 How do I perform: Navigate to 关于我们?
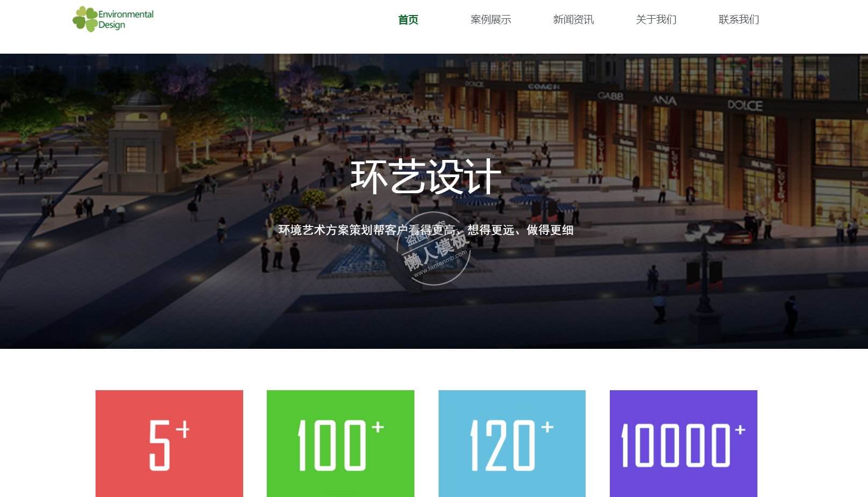coord(656,20)
